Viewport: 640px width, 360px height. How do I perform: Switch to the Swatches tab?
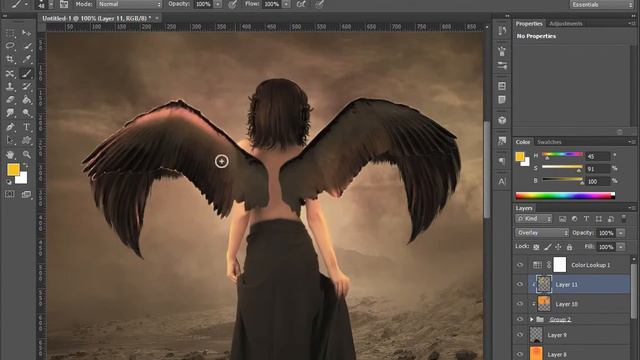[x=549, y=142]
